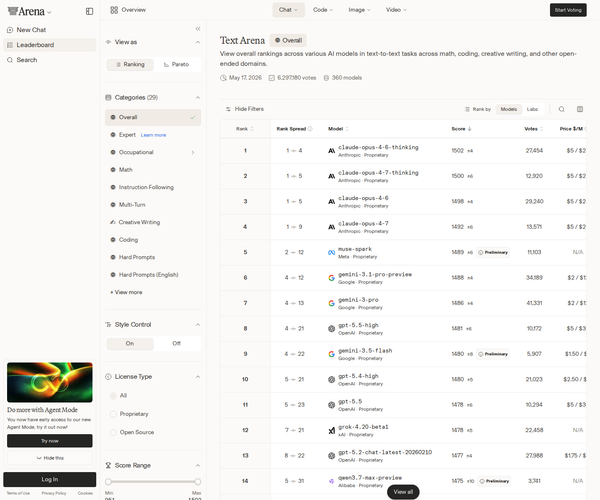Select the All license type

pos(113,396)
